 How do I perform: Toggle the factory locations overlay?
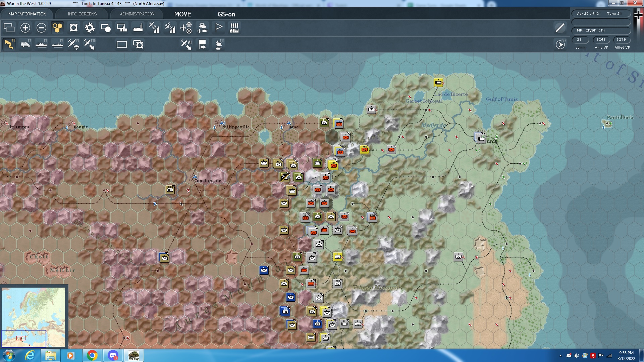coord(138,28)
